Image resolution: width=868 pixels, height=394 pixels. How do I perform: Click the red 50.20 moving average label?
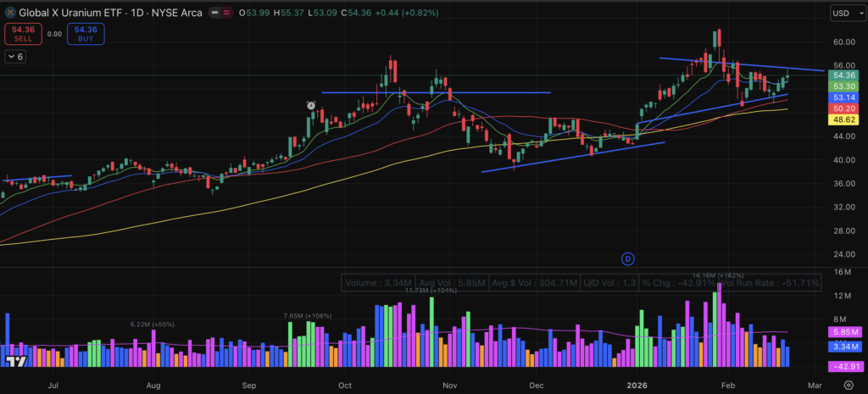[844, 108]
